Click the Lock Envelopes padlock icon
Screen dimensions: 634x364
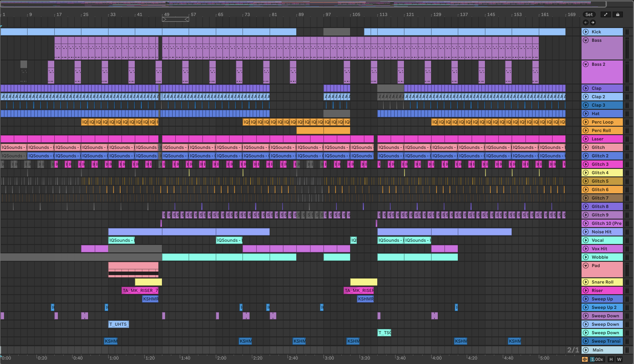coord(618,14)
